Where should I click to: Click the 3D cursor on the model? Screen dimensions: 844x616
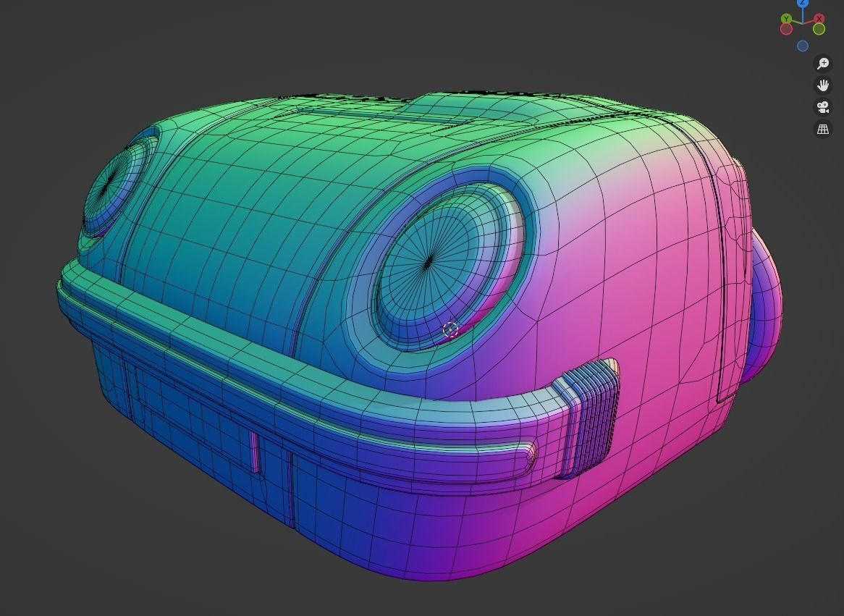coord(450,329)
